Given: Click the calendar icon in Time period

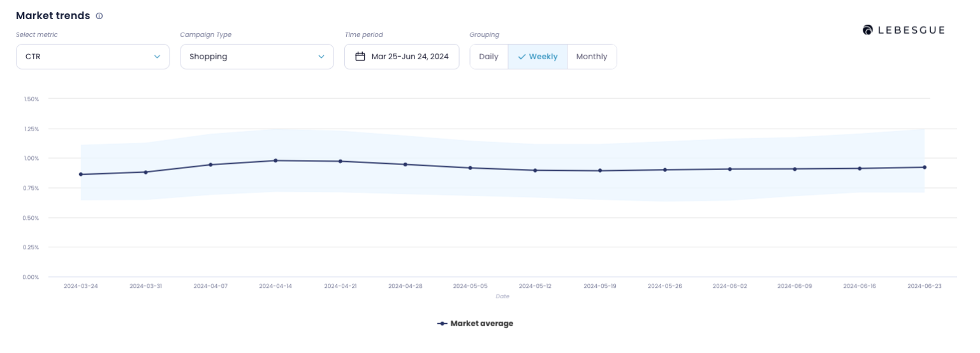Looking at the screenshot, I should click(360, 57).
